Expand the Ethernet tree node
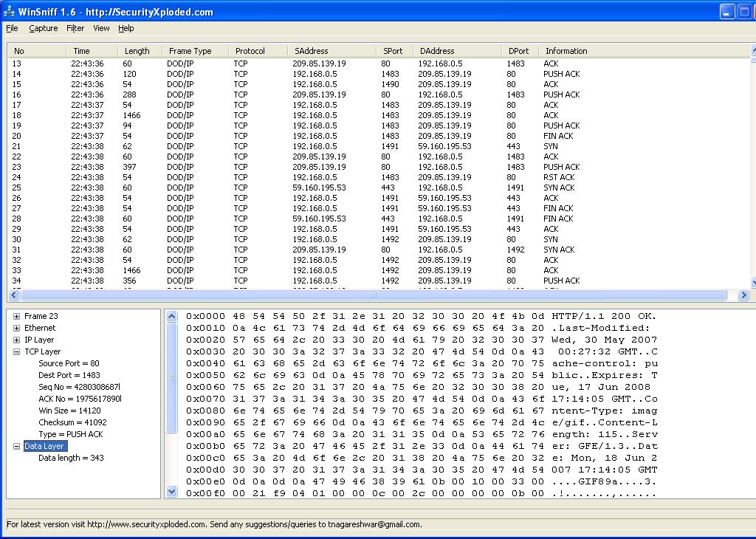The height and width of the screenshot is (539, 756). 16,328
